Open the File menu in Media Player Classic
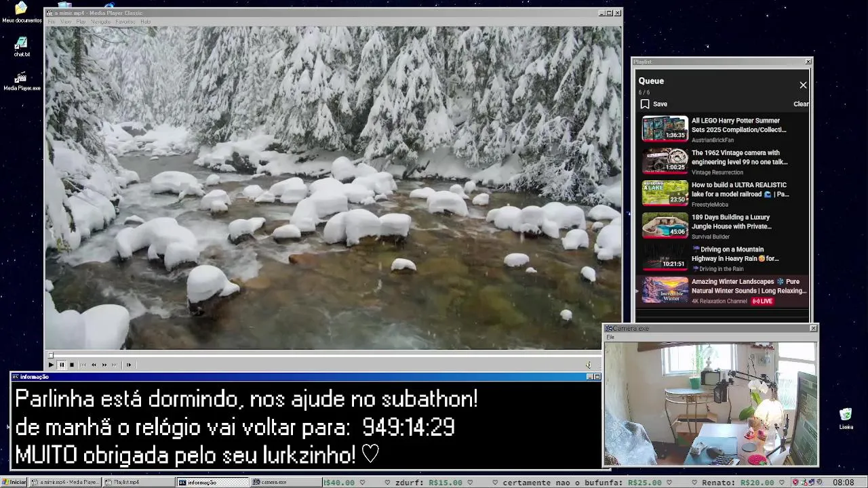868x488 pixels. click(52, 22)
